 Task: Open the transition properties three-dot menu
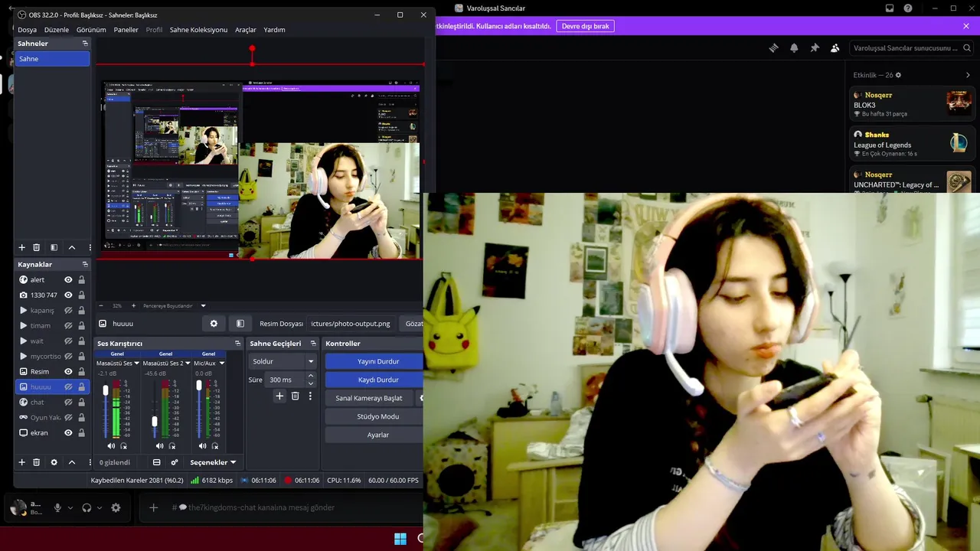(310, 396)
